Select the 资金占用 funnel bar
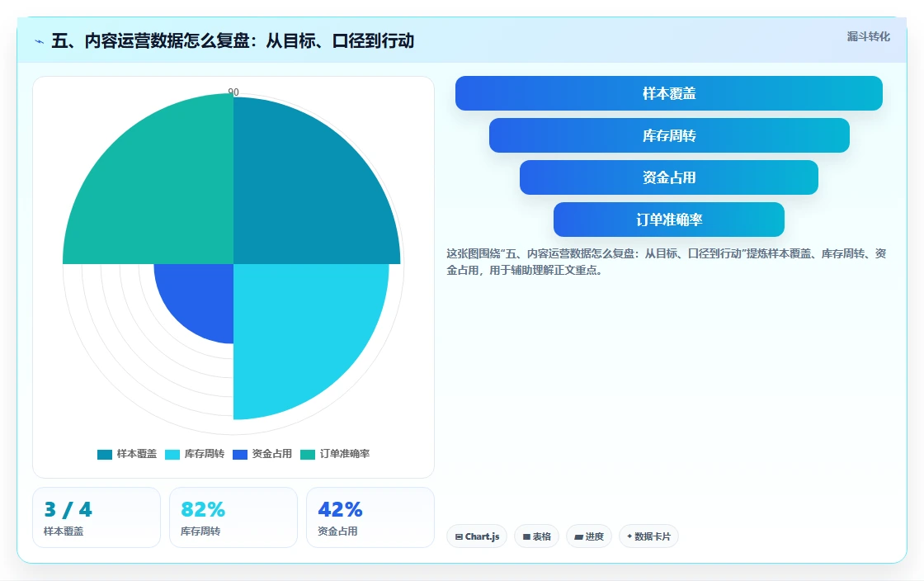The width and height of the screenshot is (924, 581). [x=669, y=177]
